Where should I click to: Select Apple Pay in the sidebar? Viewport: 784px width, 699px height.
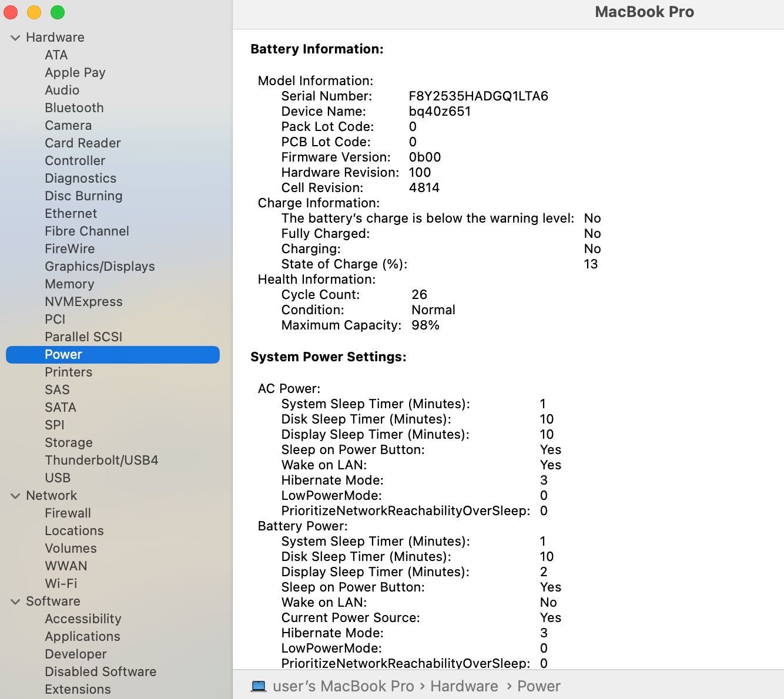(75, 72)
